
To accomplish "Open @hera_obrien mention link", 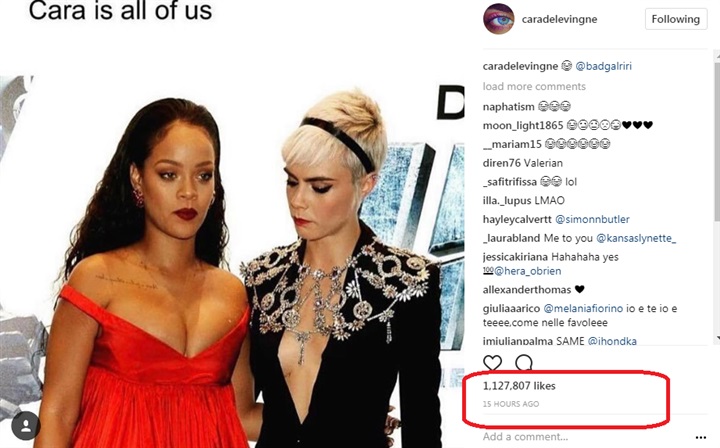I will tap(527, 271).
